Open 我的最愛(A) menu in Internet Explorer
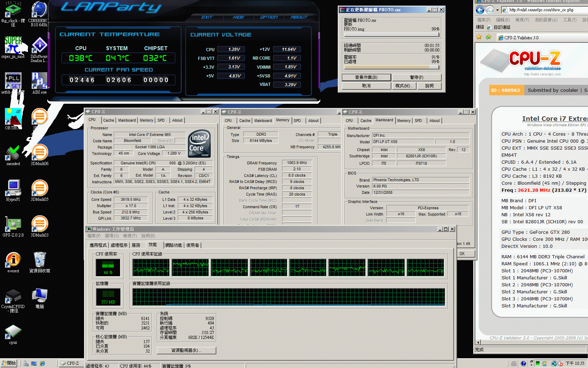The image size is (588, 368). 546,20
